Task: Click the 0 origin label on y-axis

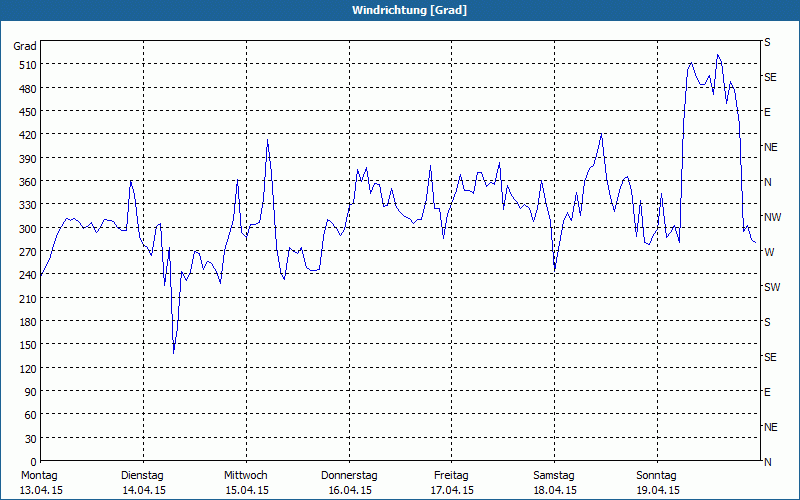Action: click(x=34, y=462)
